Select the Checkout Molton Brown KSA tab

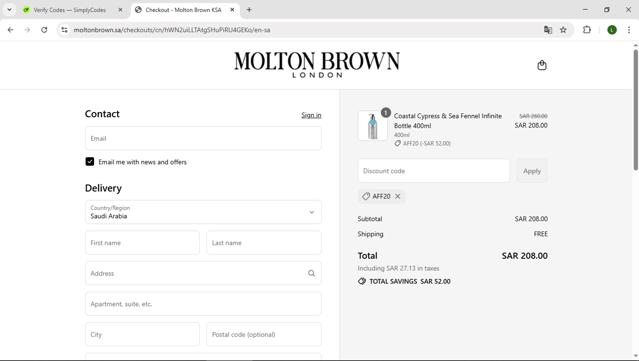[183, 10]
